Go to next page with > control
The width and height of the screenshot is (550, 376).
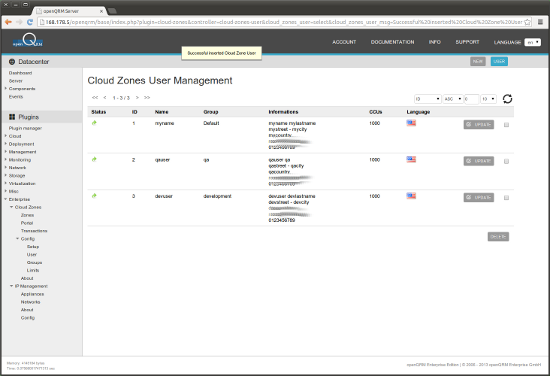(137, 98)
